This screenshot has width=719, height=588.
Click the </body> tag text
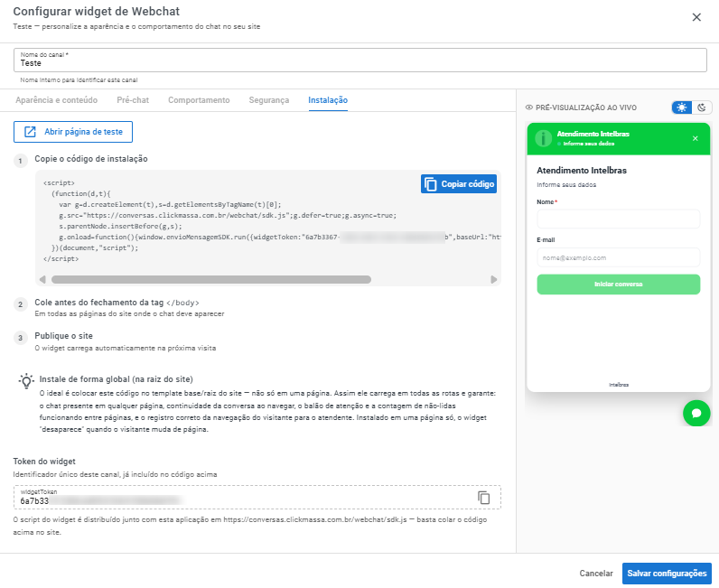point(182,303)
